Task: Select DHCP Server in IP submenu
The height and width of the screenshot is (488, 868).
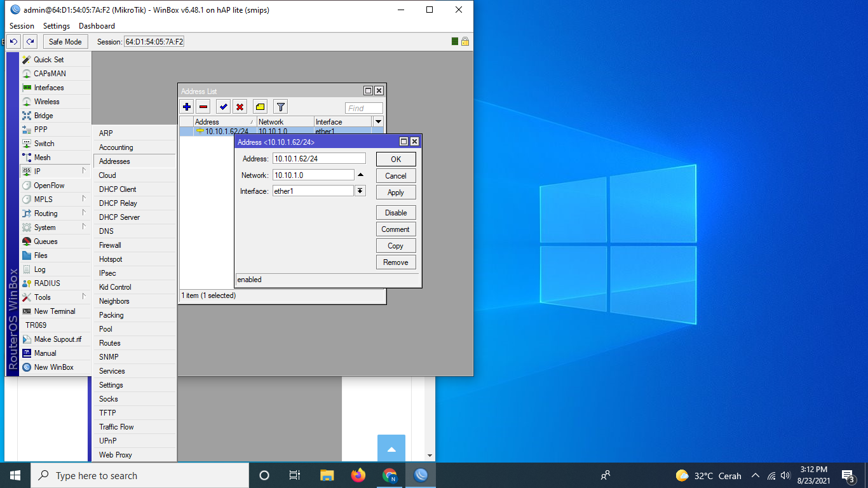Action: [135, 217]
